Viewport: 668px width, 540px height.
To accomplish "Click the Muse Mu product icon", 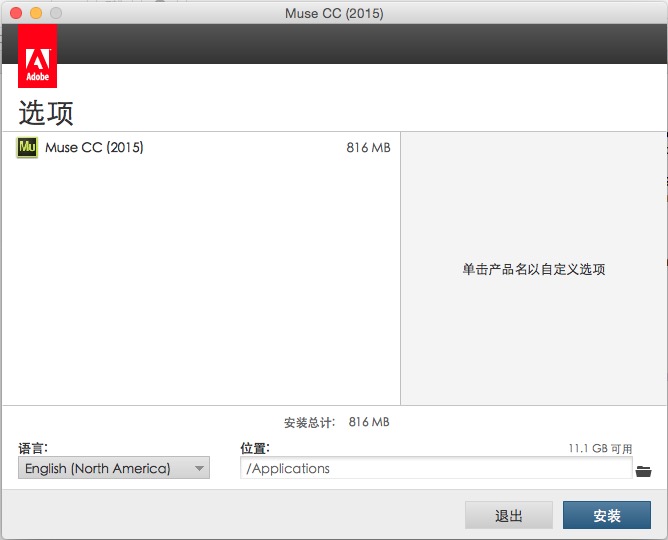I will coord(27,147).
